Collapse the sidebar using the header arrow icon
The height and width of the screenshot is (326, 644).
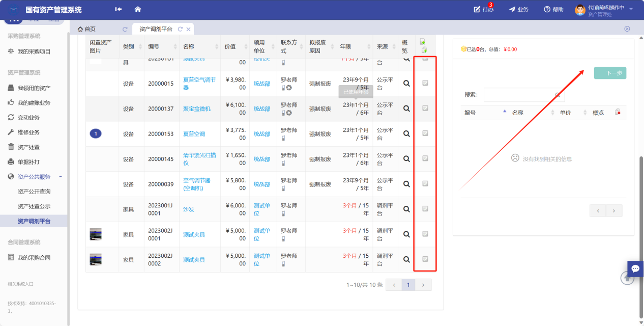tap(119, 10)
